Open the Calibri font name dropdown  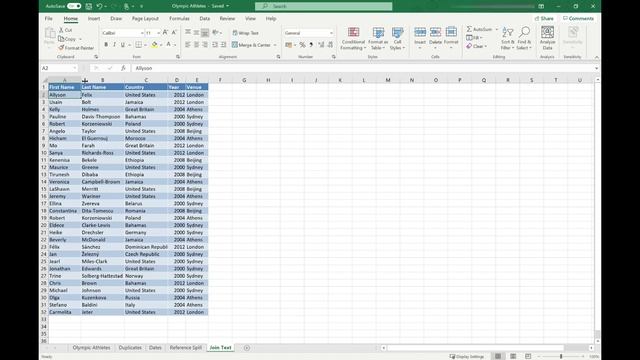point(142,33)
